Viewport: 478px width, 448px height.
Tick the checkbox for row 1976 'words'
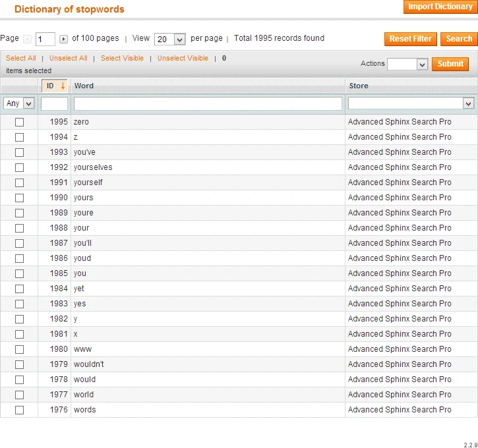pos(19,410)
